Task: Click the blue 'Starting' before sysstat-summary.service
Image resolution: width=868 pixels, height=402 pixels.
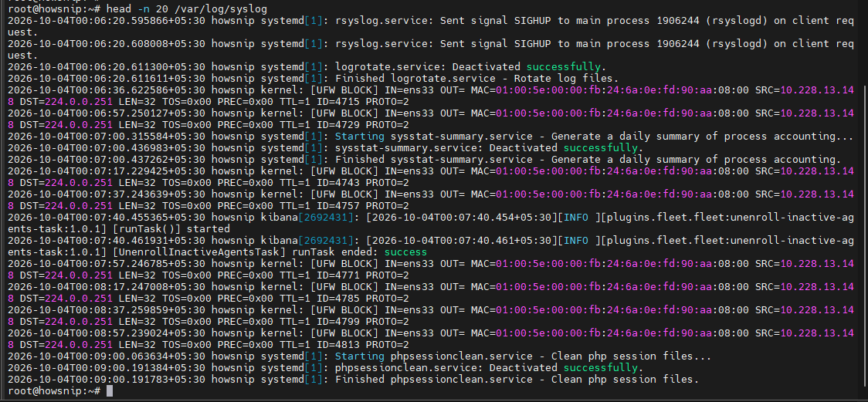Action: tap(360, 137)
